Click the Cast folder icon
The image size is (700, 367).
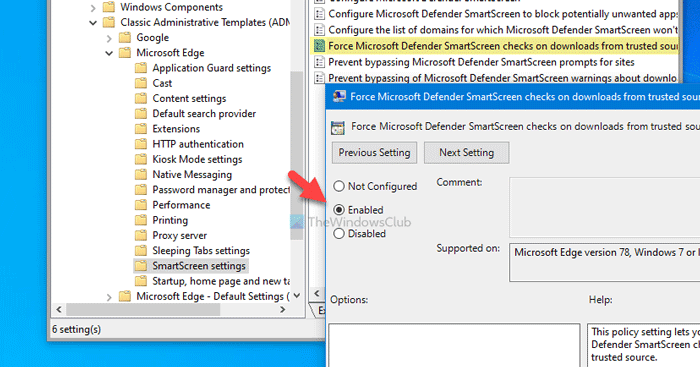click(141, 83)
